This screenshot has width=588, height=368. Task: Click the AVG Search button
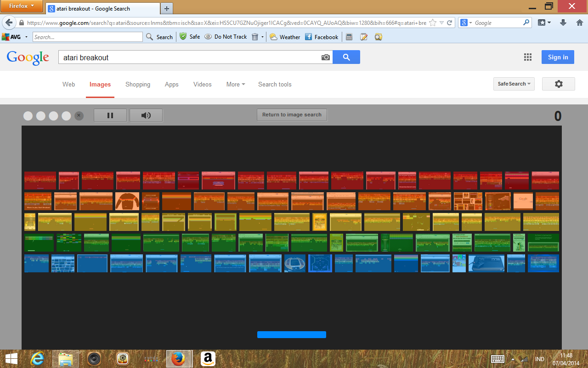pos(159,37)
